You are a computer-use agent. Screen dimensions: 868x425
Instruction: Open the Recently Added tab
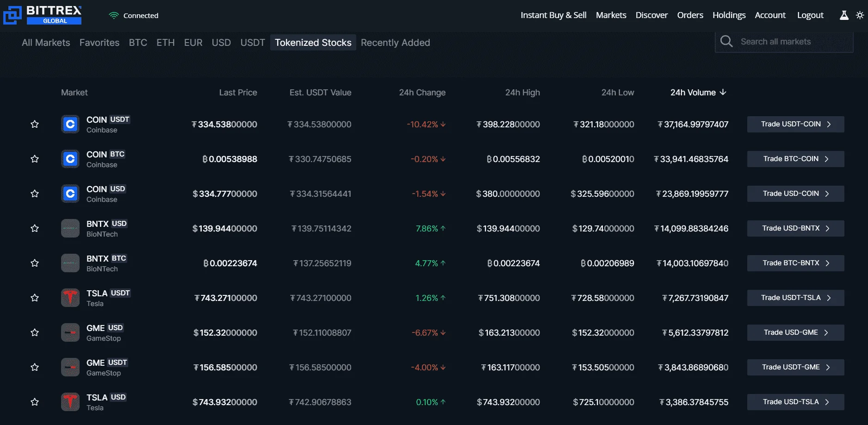pos(396,43)
